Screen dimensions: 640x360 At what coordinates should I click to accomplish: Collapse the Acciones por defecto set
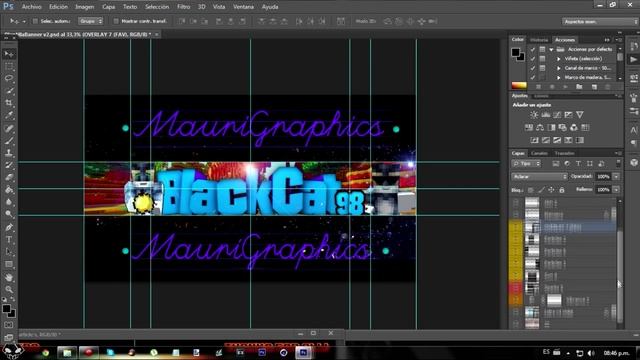[551, 49]
